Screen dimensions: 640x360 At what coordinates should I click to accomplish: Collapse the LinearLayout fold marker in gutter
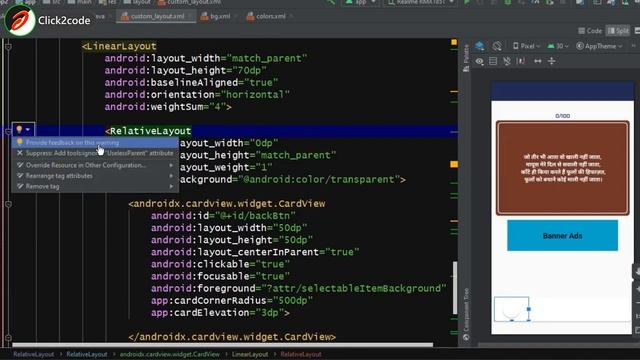pyautogui.click(x=8, y=47)
